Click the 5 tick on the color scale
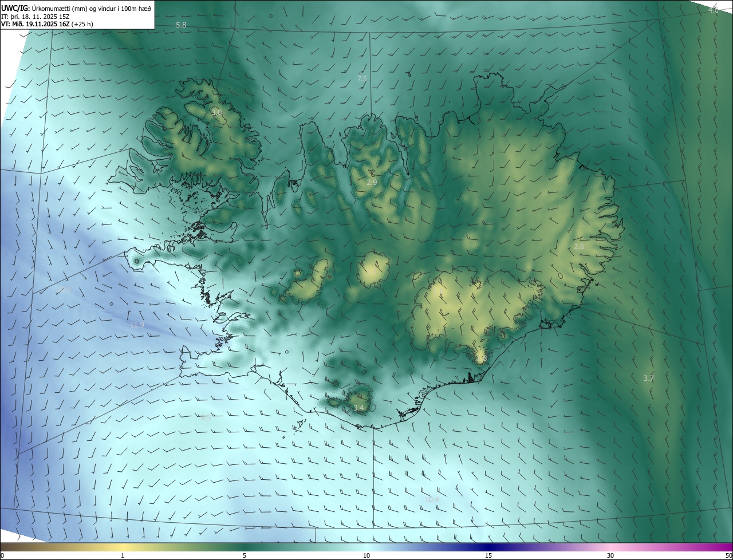This screenshot has width=733, height=560. (245, 556)
